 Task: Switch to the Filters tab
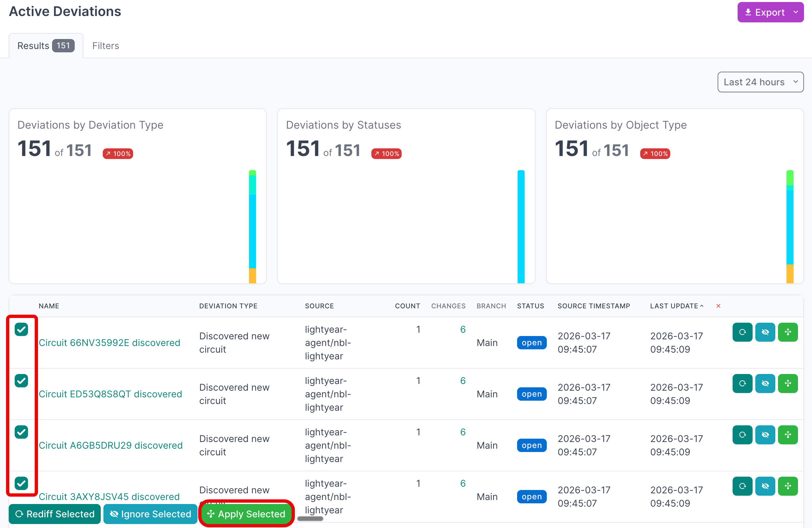[x=105, y=46]
